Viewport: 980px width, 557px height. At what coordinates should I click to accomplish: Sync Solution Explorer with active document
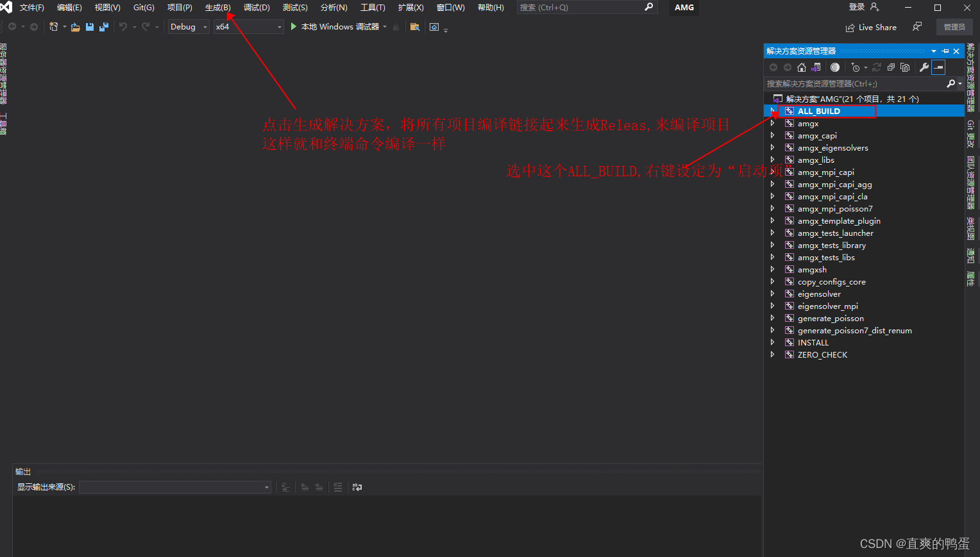[x=816, y=67]
